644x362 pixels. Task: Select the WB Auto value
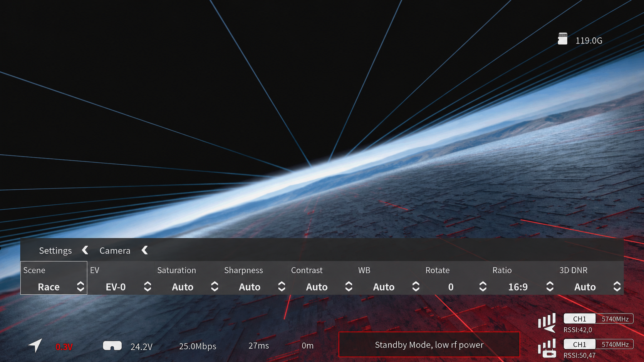point(384,287)
